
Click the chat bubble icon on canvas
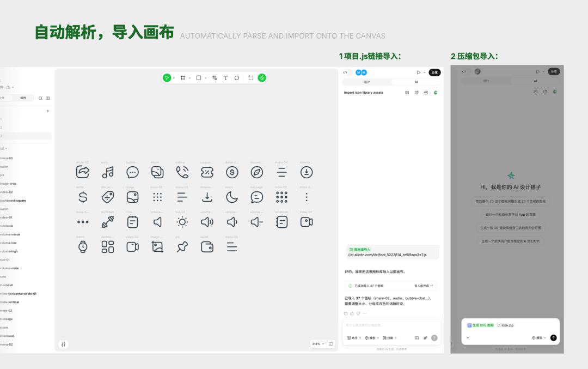point(132,172)
